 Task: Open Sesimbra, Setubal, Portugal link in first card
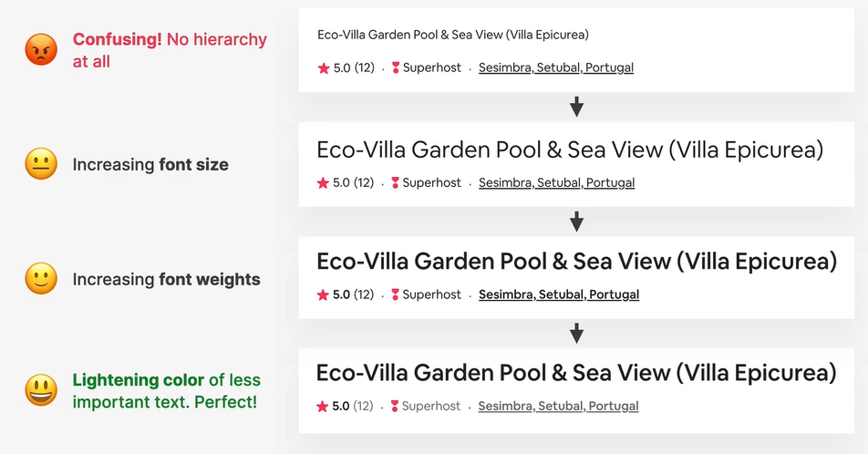click(556, 67)
